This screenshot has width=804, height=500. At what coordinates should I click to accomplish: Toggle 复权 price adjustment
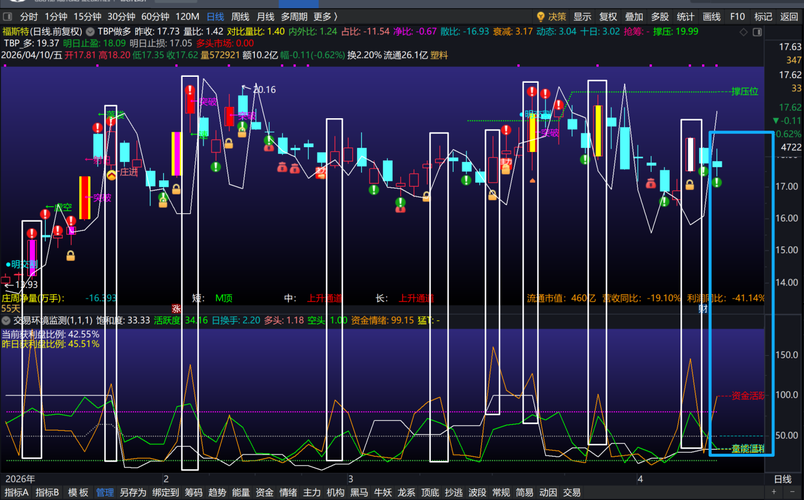pos(608,17)
